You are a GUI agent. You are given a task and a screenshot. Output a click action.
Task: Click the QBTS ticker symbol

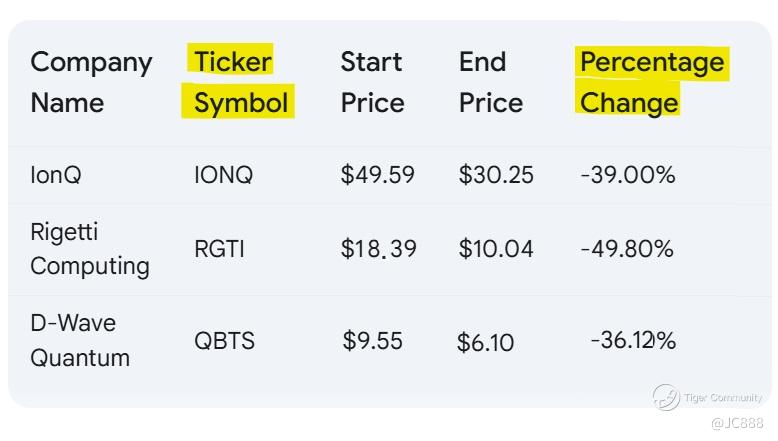pos(224,341)
